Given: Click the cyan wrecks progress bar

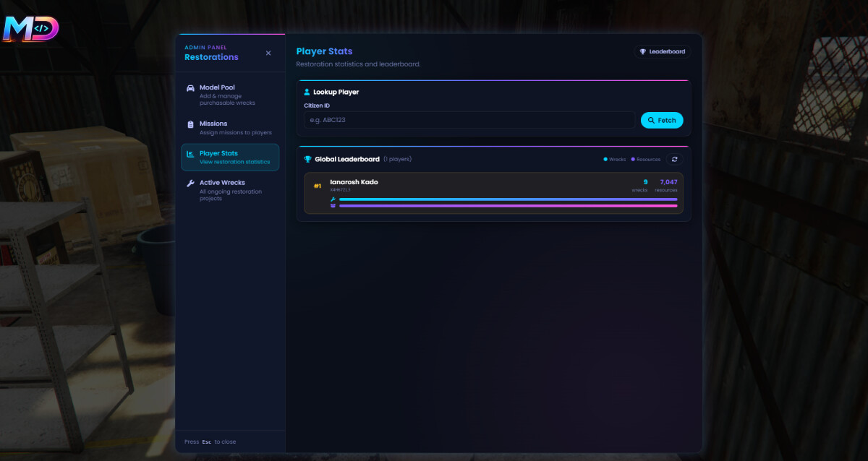Looking at the screenshot, I should pyautogui.click(x=508, y=199).
